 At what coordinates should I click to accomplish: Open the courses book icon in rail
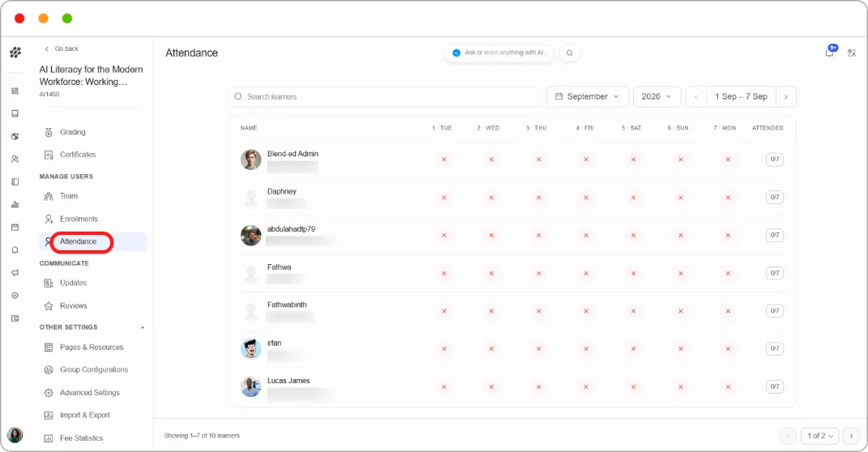15,113
